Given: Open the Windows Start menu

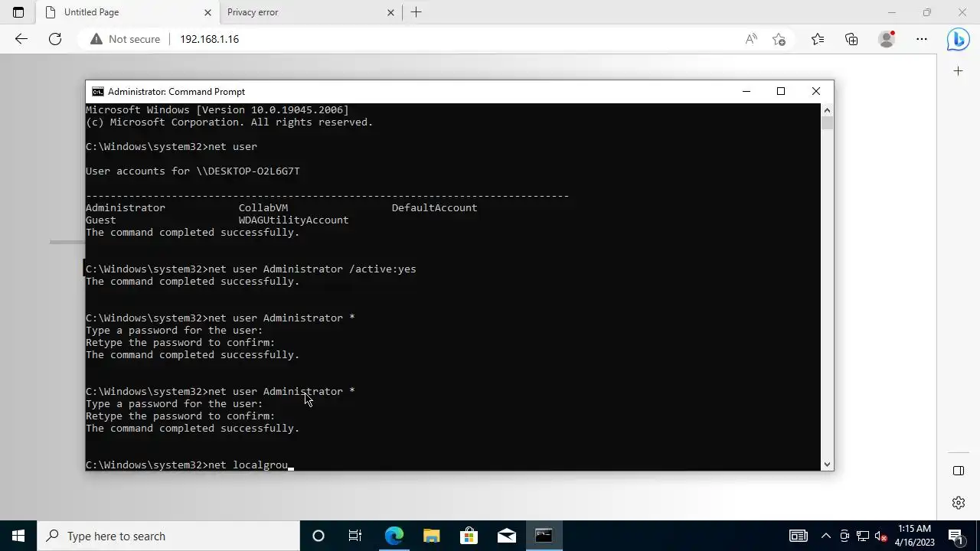Looking at the screenshot, I should tap(18, 536).
